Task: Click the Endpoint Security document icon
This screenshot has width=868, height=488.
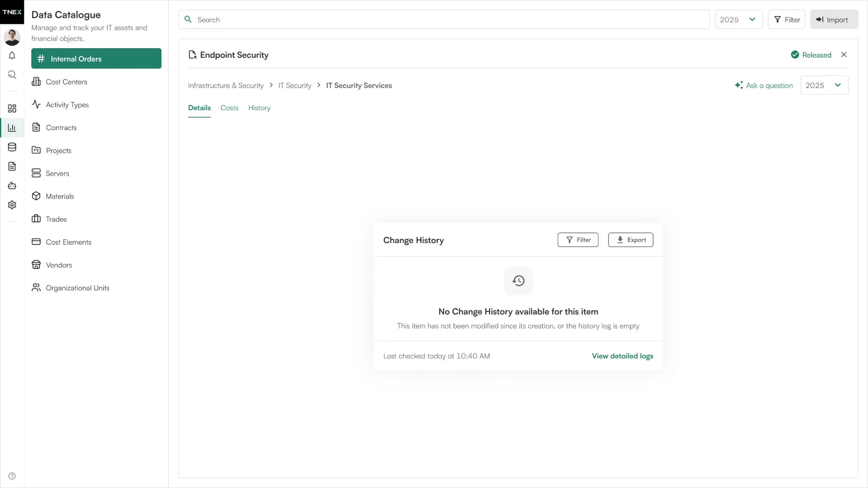Action: 192,55
